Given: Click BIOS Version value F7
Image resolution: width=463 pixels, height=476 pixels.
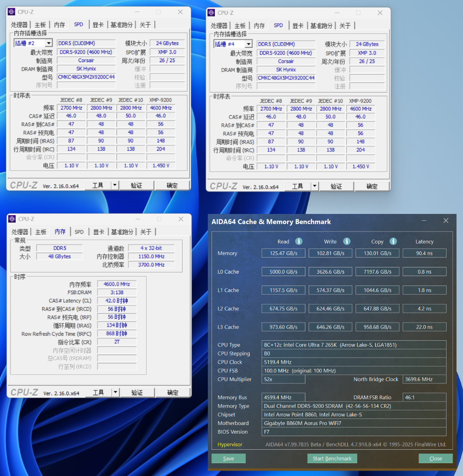Looking at the screenshot, I should (x=354, y=432).
